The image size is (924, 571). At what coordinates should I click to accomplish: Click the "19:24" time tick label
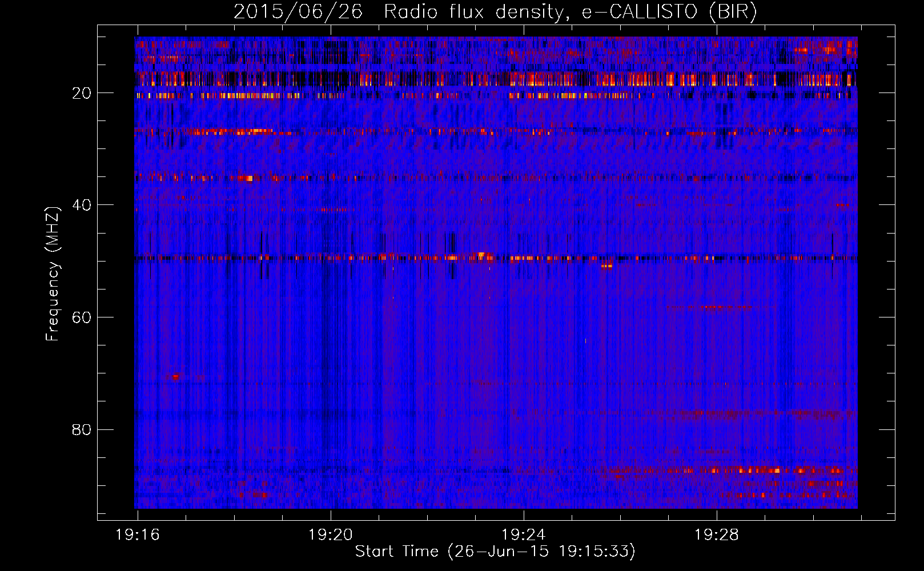point(524,535)
